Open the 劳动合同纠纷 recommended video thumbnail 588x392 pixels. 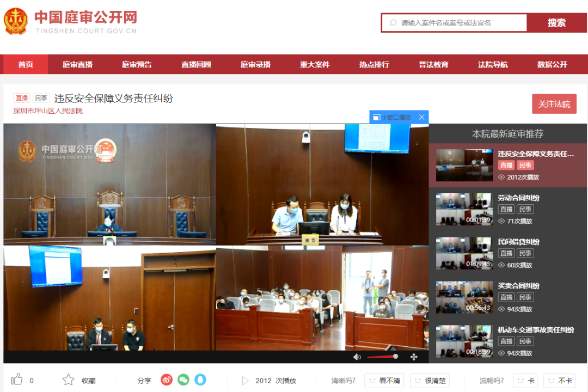click(464, 209)
